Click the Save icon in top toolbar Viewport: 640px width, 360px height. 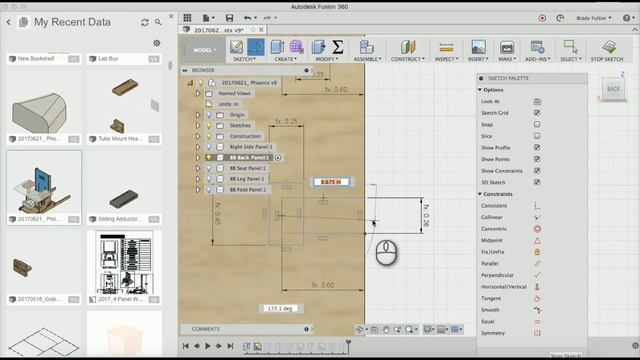[x=229, y=18]
